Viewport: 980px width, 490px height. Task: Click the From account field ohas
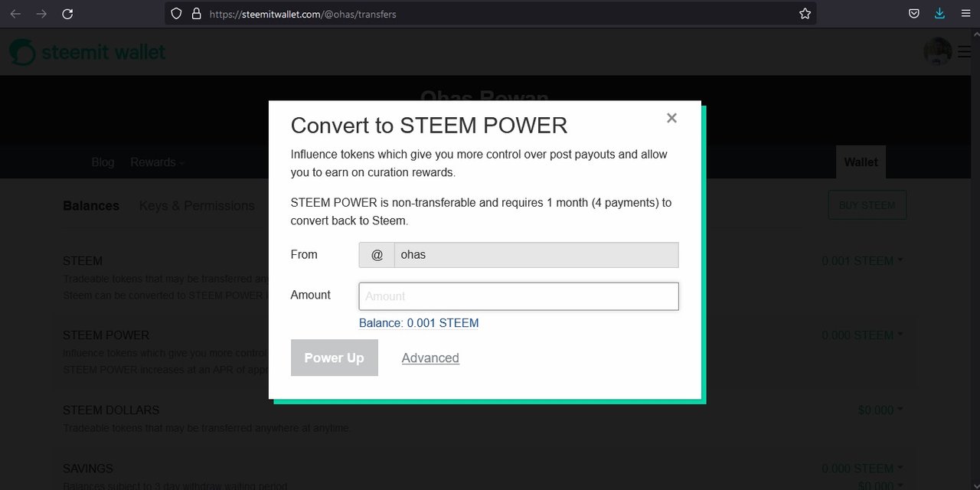tap(536, 255)
